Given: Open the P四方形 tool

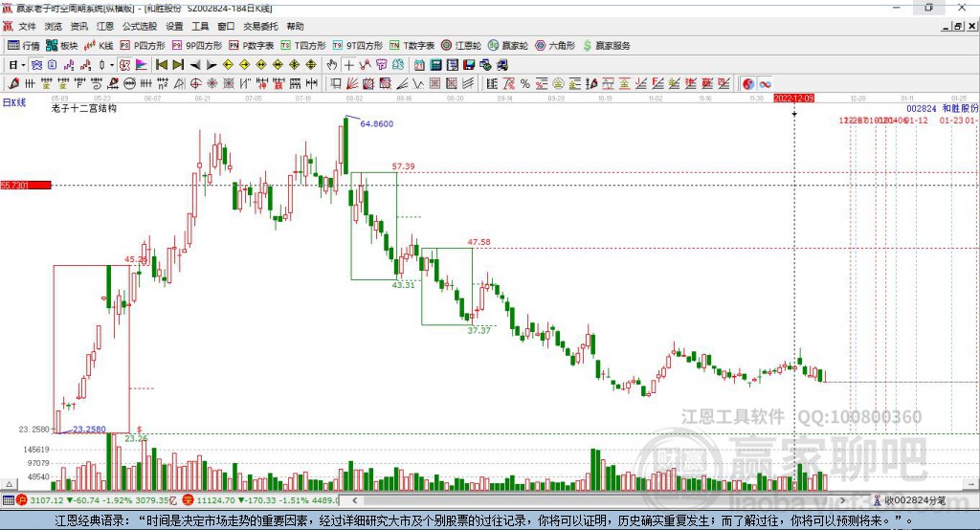Looking at the screenshot, I should click(x=143, y=46).
